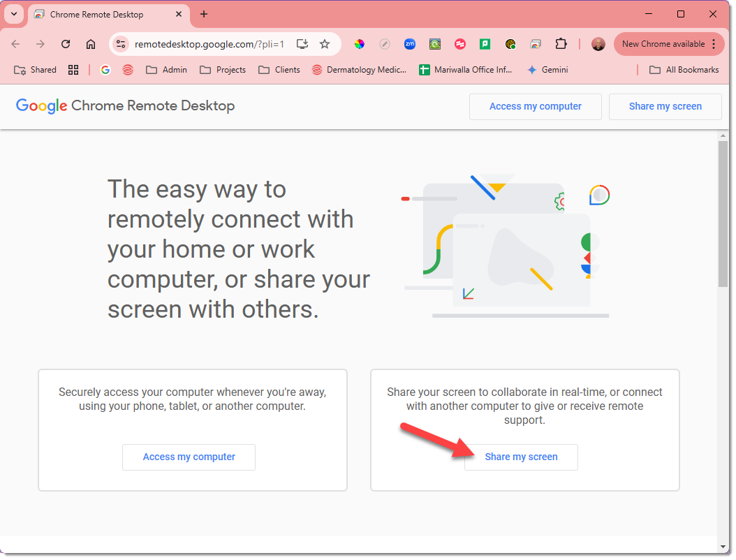Open the Google bookmark icon
736x560 pixels.
coord(105,70)
